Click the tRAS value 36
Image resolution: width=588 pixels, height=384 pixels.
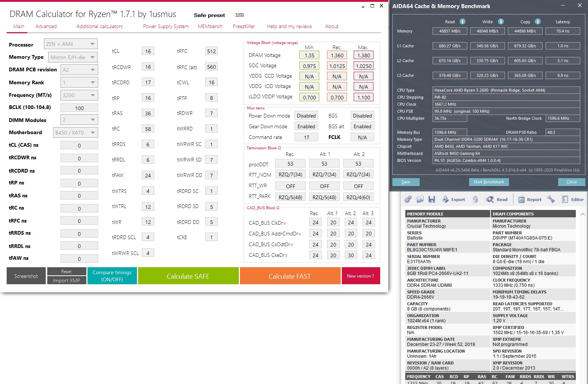(148, 113)
